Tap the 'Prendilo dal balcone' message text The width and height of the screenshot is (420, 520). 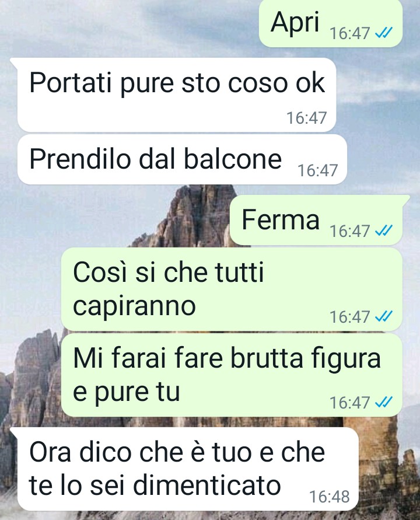[156, 159]
